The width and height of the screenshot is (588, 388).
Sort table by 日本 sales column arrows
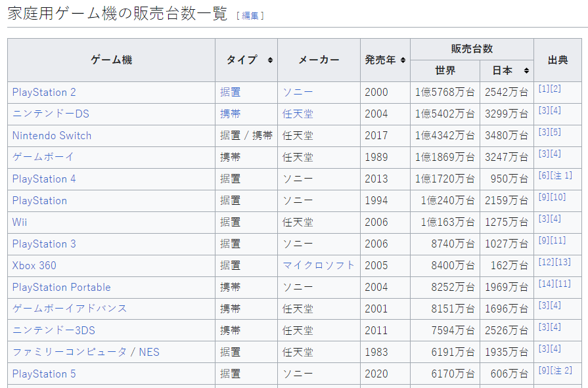[x=526, y=71]
